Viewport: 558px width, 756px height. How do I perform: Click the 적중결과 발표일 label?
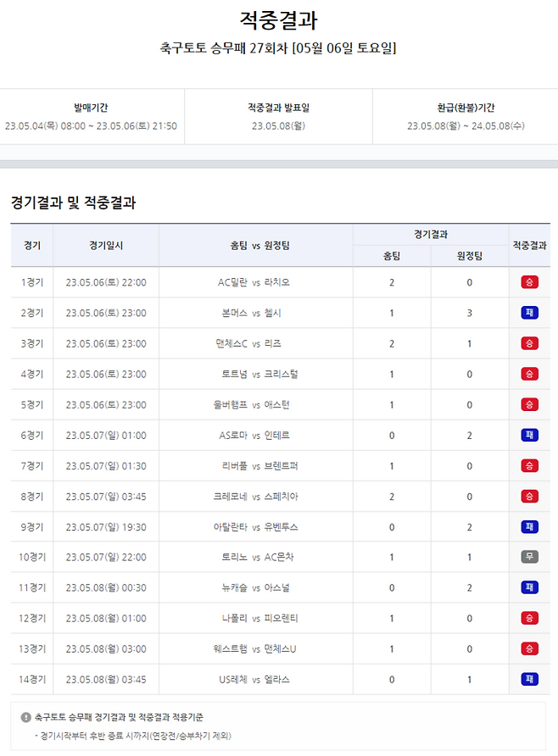[x=278, y=108]
